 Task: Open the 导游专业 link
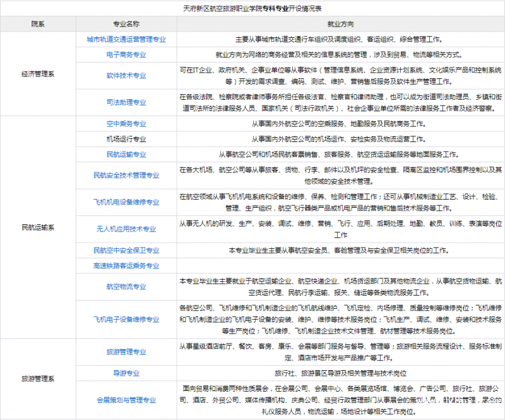point(126,373)
